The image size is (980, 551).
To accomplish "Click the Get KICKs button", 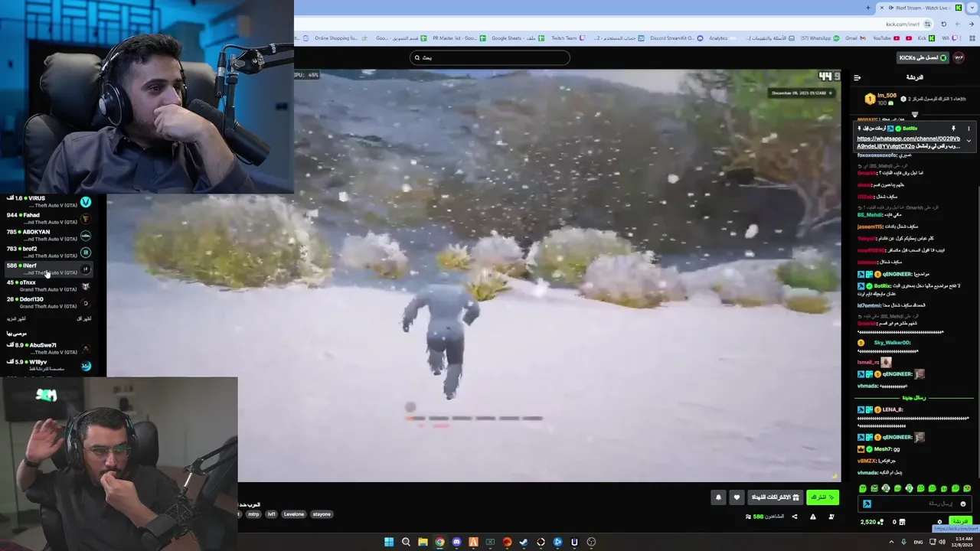I will click(923, 57).
